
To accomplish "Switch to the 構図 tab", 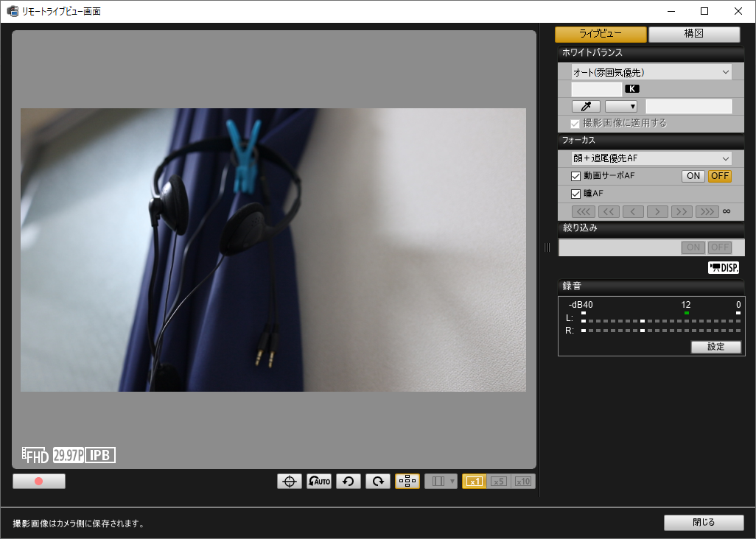I will point(693,34).
